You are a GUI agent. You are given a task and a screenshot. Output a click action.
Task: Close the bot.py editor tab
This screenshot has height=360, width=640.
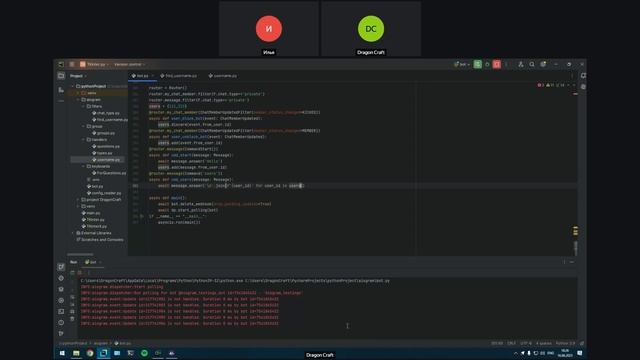153,76
